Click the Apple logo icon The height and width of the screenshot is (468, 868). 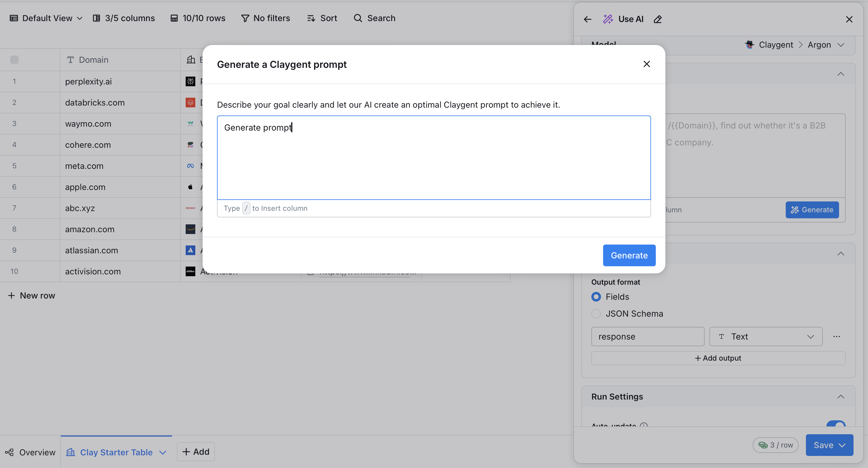[x=190, y=187]
